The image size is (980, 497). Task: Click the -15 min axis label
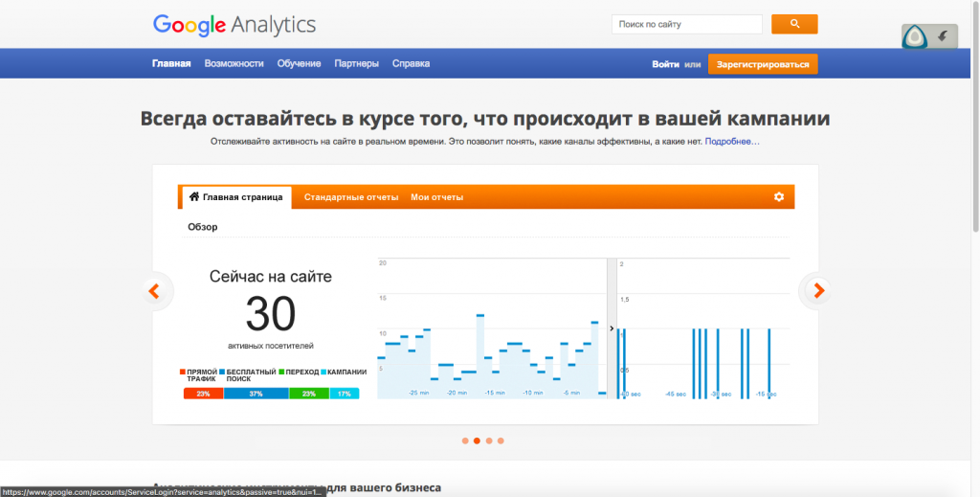click(495, 393)
